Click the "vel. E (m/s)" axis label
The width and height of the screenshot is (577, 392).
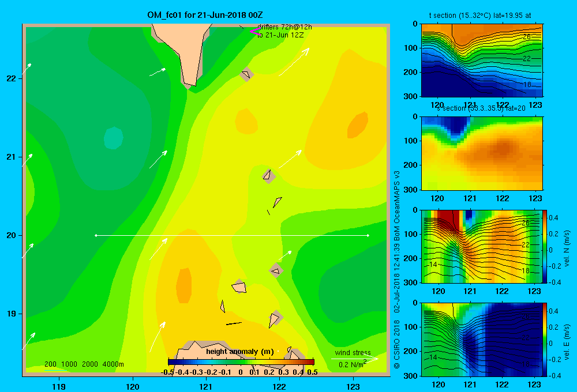point(567,342)
